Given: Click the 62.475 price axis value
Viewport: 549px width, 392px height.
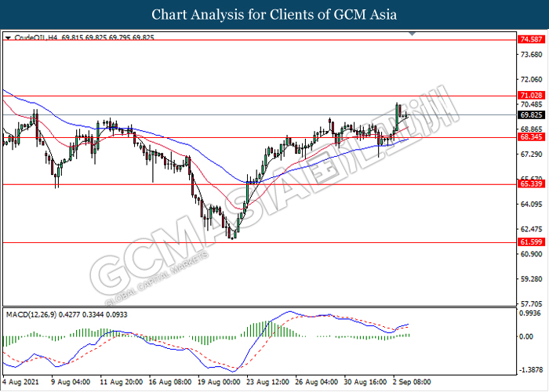Looking at the screenshot, I should click(531, 229).
